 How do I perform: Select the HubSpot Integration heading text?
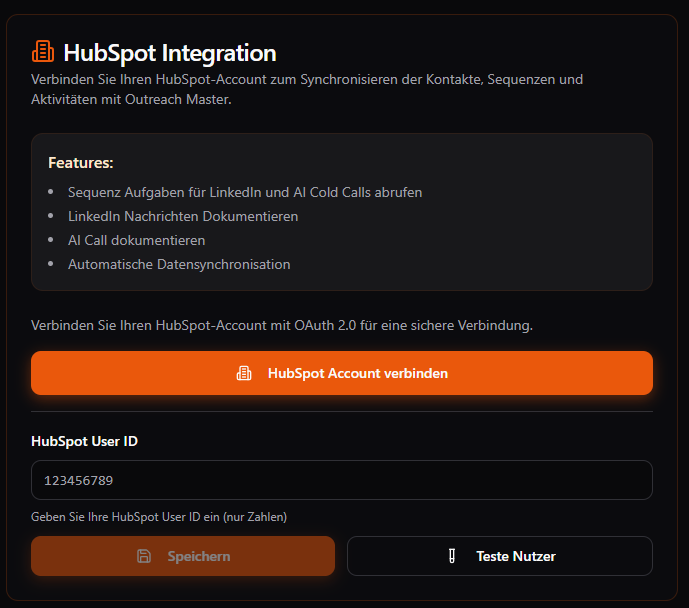pos(170,53)
